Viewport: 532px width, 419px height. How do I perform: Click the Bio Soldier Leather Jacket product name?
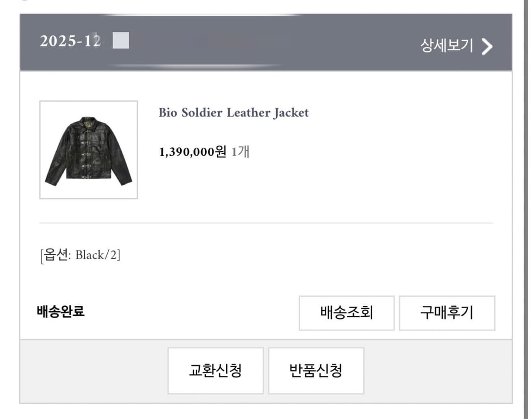(233, 113)
